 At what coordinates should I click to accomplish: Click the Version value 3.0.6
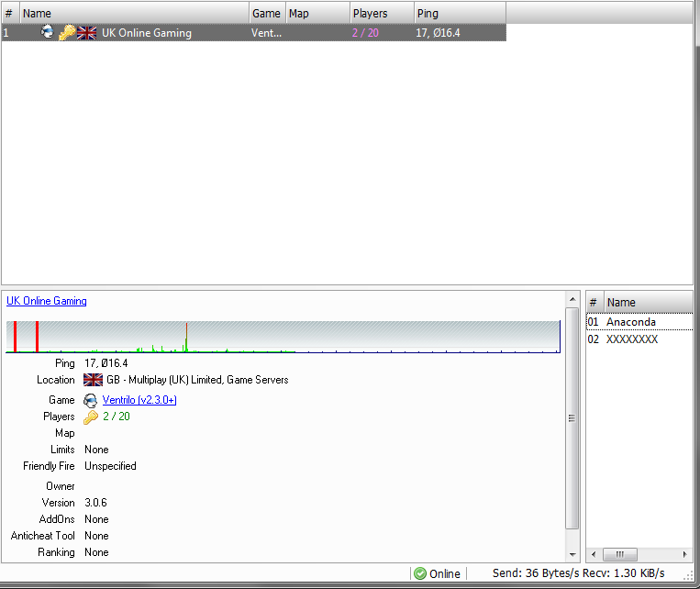[x=96, y=503]
